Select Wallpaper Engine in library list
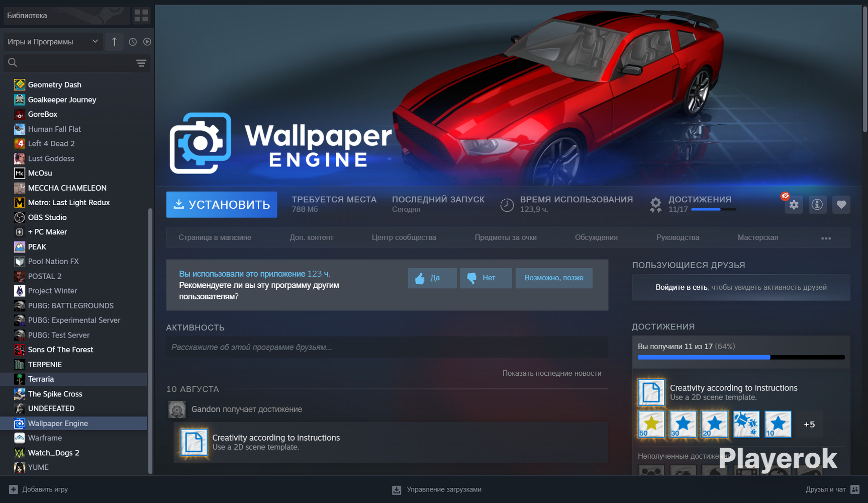The image size is (868, 503). pyautogui.click(x=58, y=423)
